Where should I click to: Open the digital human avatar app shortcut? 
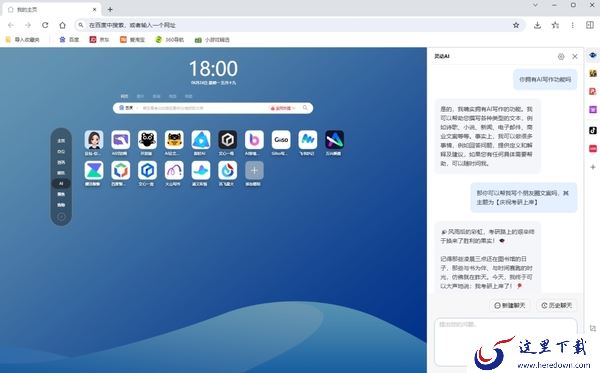pos(94,140)
